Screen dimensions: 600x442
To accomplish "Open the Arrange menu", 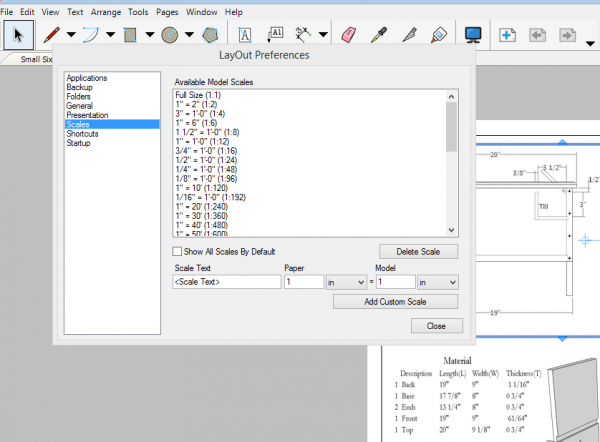I will (x=106, y=12).
